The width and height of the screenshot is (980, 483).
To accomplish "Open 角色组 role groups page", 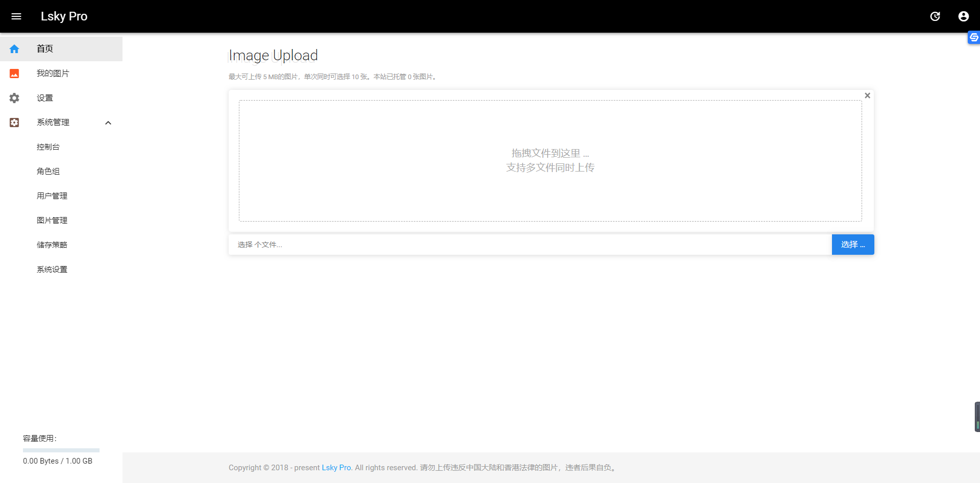I will [48, 172].
